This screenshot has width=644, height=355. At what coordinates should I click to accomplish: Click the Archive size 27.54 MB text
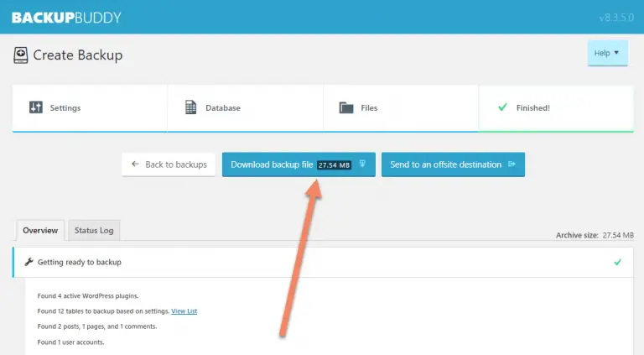pos(595,235)
